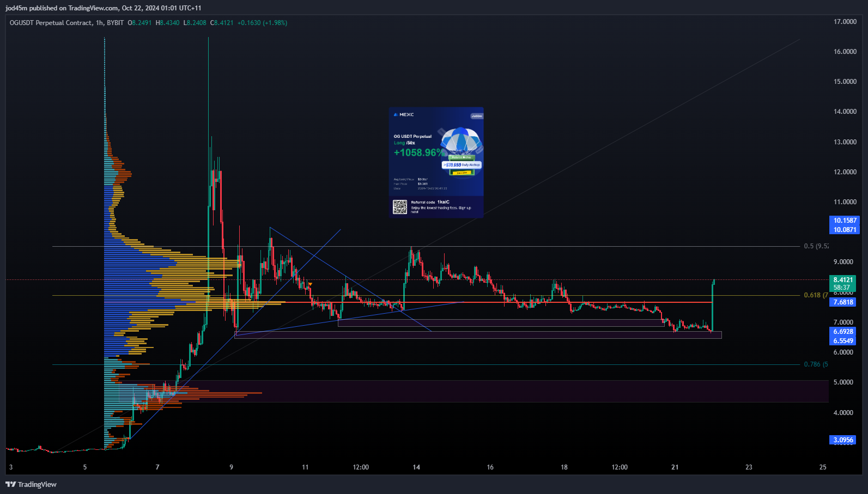Click date 16 on the time axis
Viewport: 868px width, 494px height.
pyautogui.click(x=490, y=467)
